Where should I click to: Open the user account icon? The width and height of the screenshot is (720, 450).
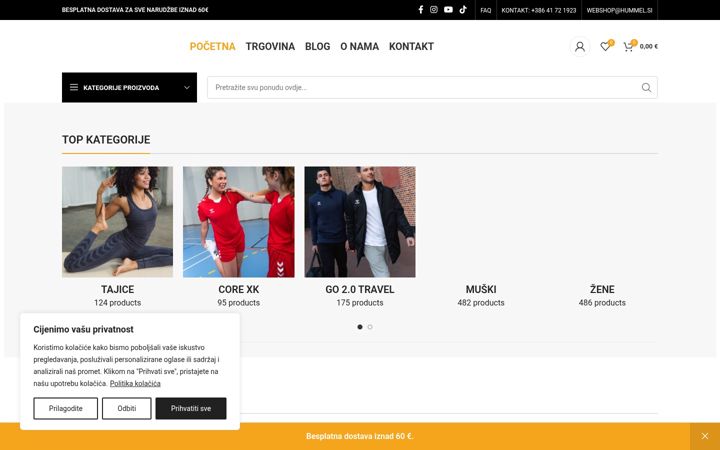[580, 46]
